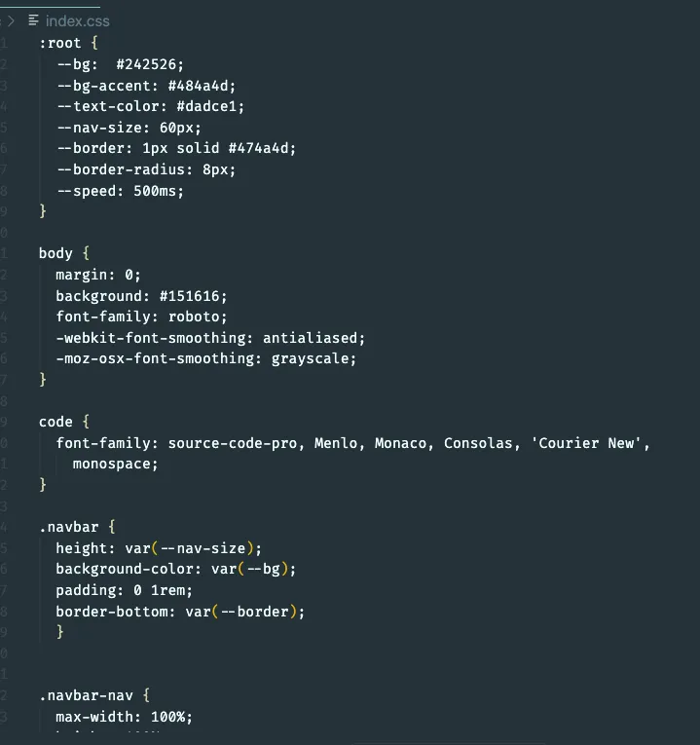Click the -webkit-font-smoothing: antialiased line
Viewport: 700px width, 745px height.
click(210, 338)
